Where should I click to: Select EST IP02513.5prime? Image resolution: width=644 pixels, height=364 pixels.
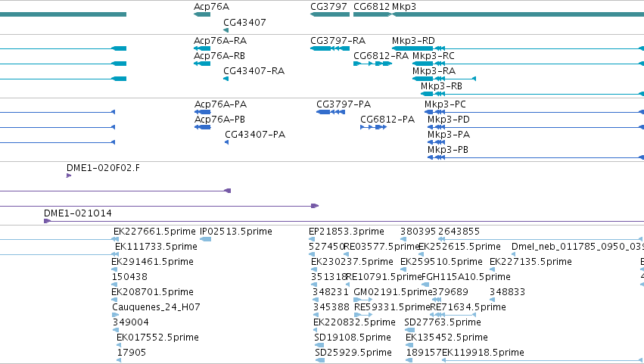[236, 232]
